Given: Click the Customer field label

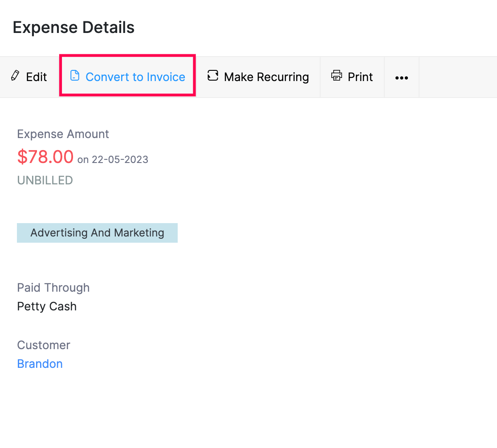Looking at the screenshot, I should pos(43,345).
